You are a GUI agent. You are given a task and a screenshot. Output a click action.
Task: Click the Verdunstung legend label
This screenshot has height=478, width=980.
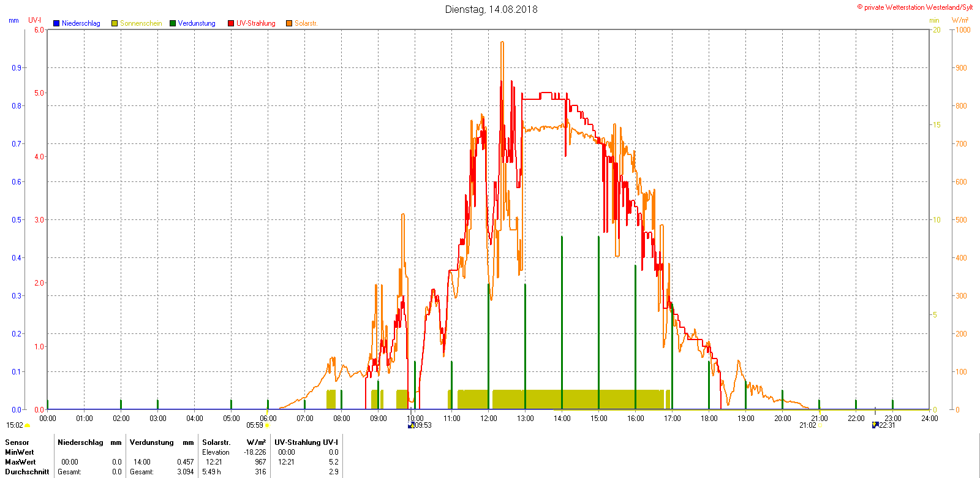tap(197, 23)
